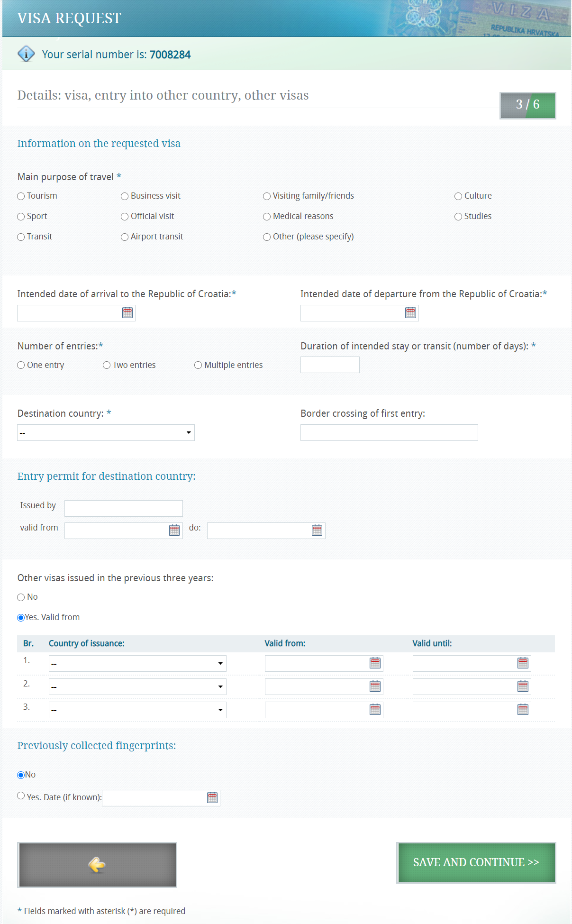Image resolution: width=572 pixels, height=924 pixels.
Task: Click the info icon beside serial number
Action: (x=26, y=54)
